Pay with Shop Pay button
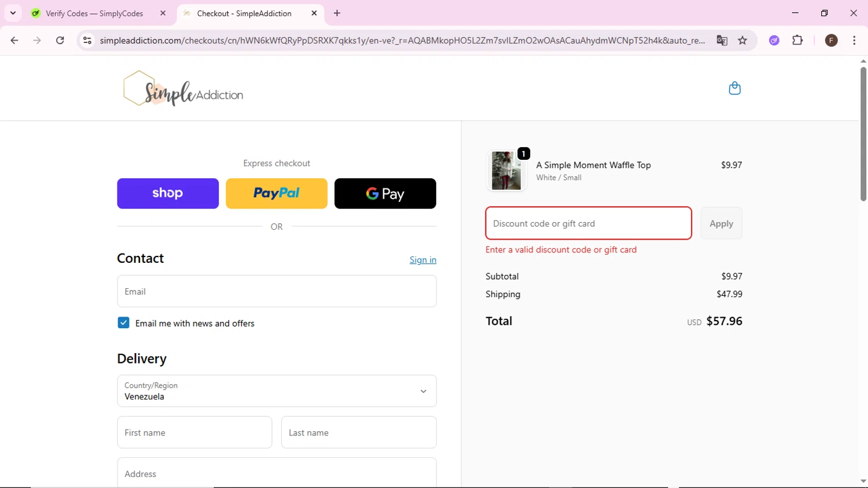The image size is (868, 488). pyautogui.click(x=168, y=193)
